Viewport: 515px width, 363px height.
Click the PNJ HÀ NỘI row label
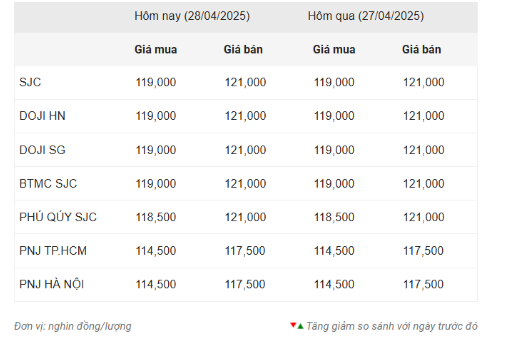[52, 284]
